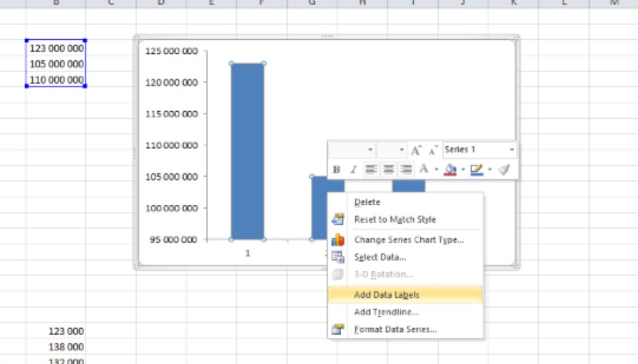
Task: Select cell containing 123 000 000
Action: tap(56, 48)
